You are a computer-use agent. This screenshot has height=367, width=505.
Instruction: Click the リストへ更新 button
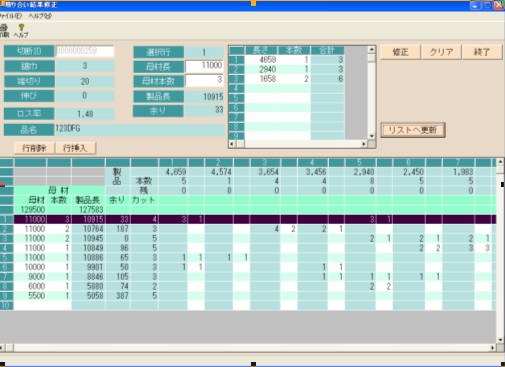click(x=413, y=130)
